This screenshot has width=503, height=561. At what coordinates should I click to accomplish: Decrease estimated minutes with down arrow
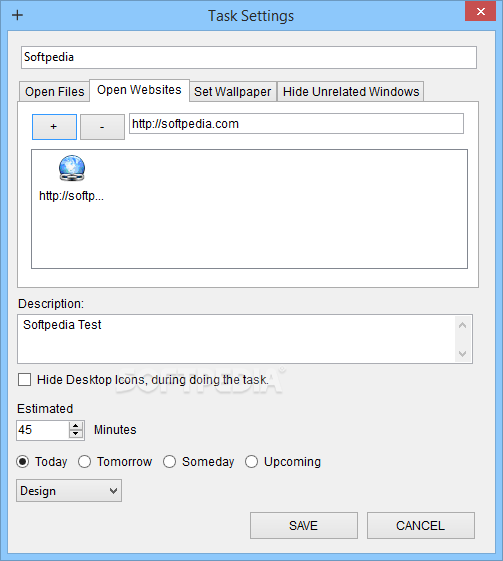(75, 434)
